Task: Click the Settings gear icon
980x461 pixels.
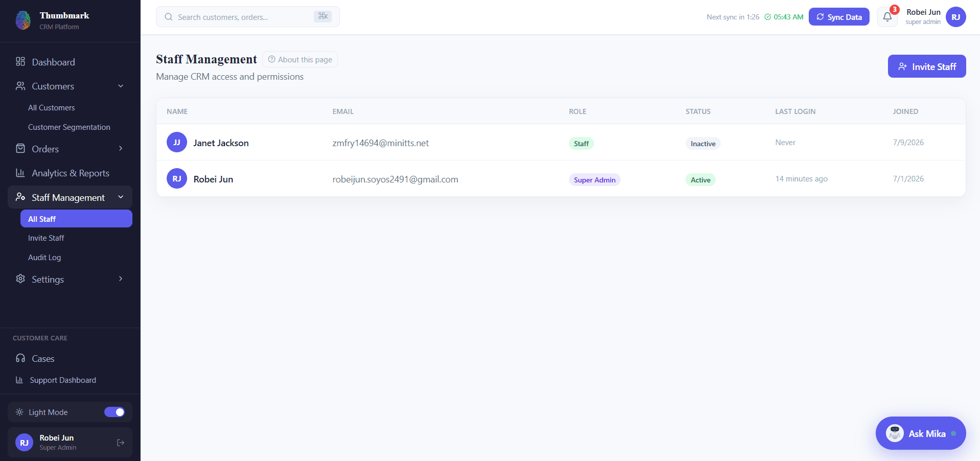Action: (x=20, y=279)
